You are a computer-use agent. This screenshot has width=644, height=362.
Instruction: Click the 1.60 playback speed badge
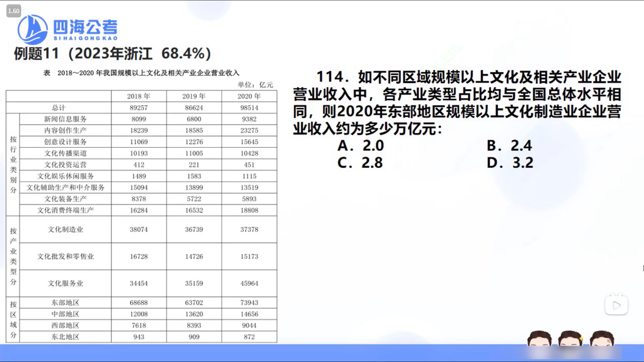click(x=14, y=11)
